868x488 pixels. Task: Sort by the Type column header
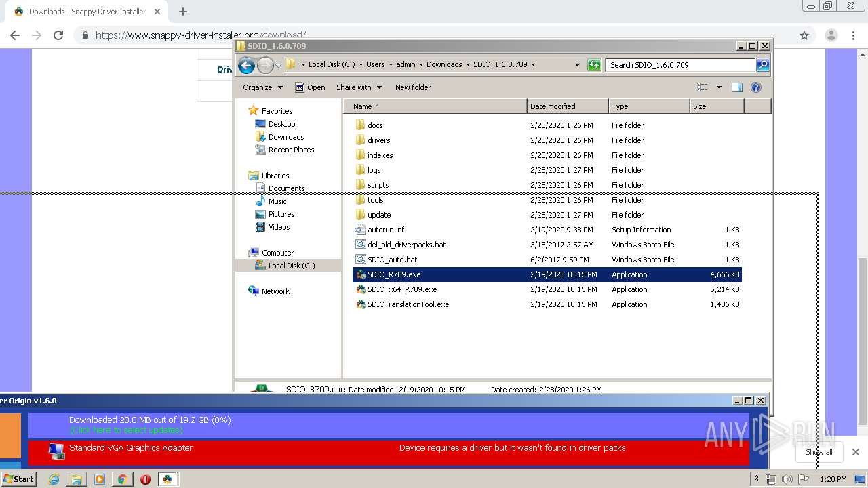coord(649,106)
